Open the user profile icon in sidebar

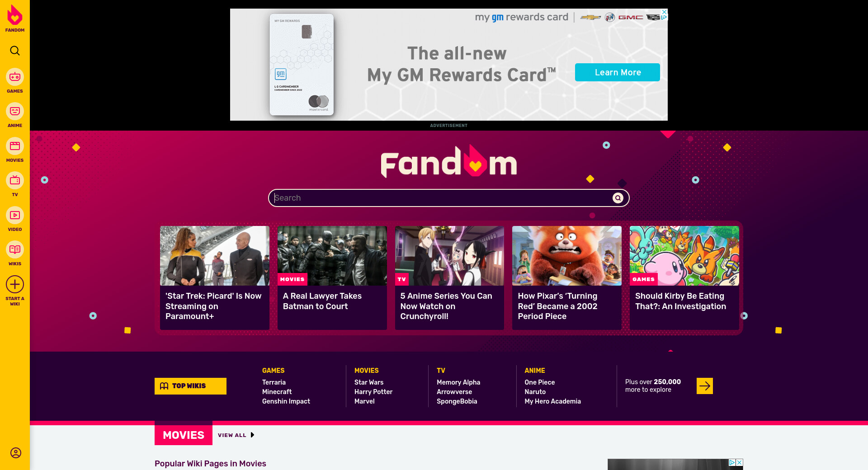pos(15,453)
